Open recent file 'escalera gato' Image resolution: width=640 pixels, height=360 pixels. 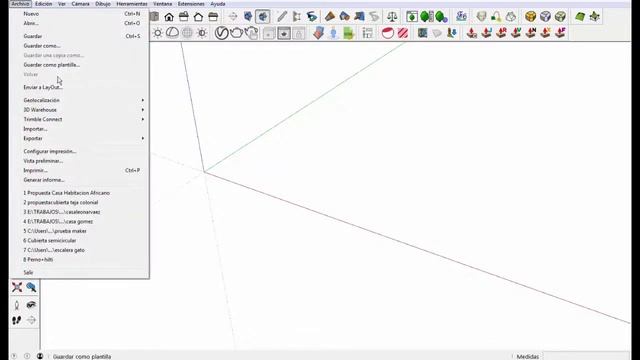(79, 250)
